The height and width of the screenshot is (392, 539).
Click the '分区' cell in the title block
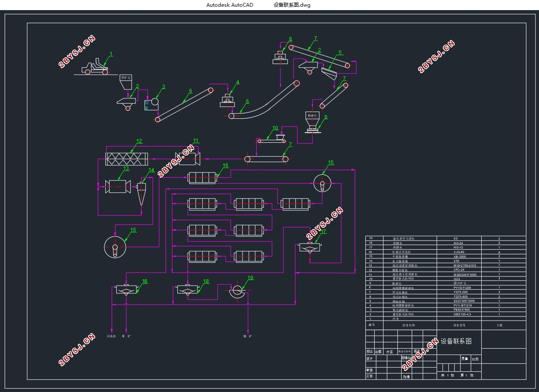389,352
